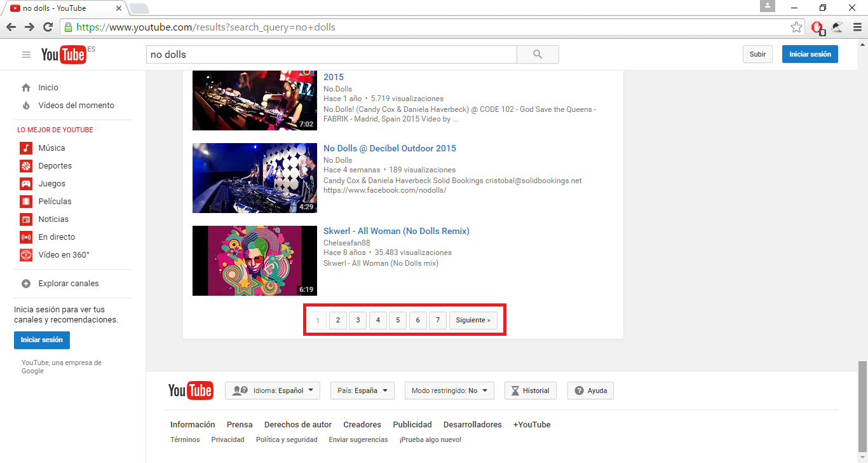Go to results page 3
The width and height of the screenshot is (868, 463).
click(358, 321)
